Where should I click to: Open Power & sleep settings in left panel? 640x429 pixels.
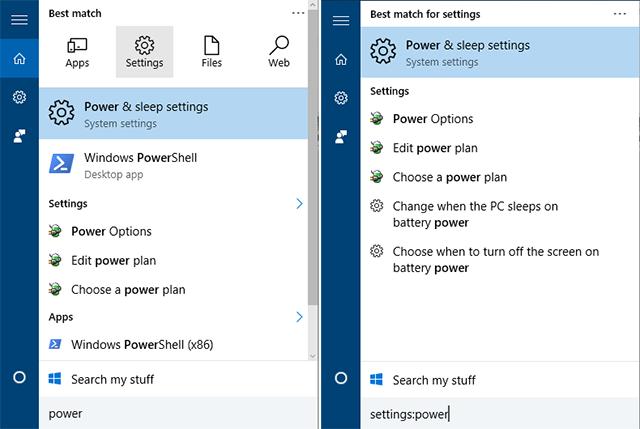coord(173,114)
